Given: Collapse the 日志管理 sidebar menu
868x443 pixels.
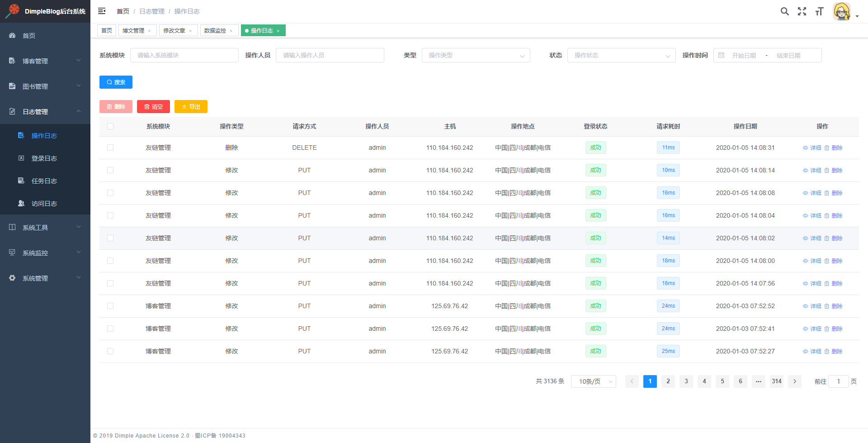Looking at the screenshot, I should (x=45, y=111).
